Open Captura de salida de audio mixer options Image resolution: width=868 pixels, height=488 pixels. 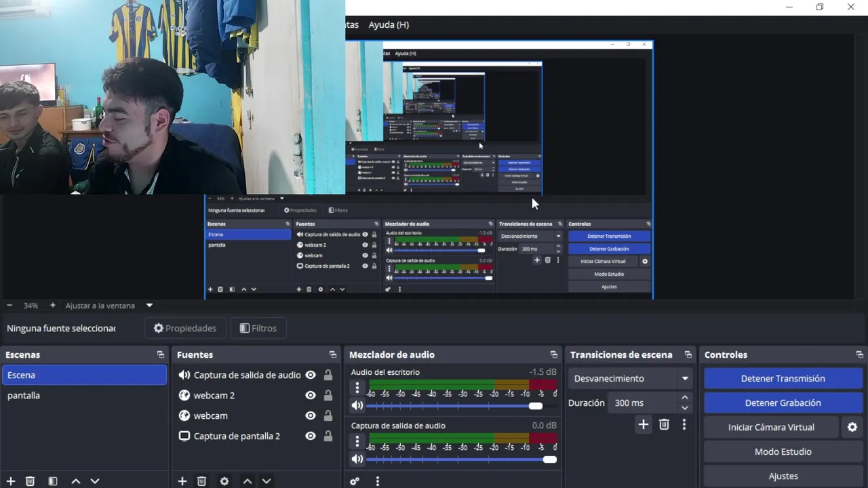[x=357, y=441]
